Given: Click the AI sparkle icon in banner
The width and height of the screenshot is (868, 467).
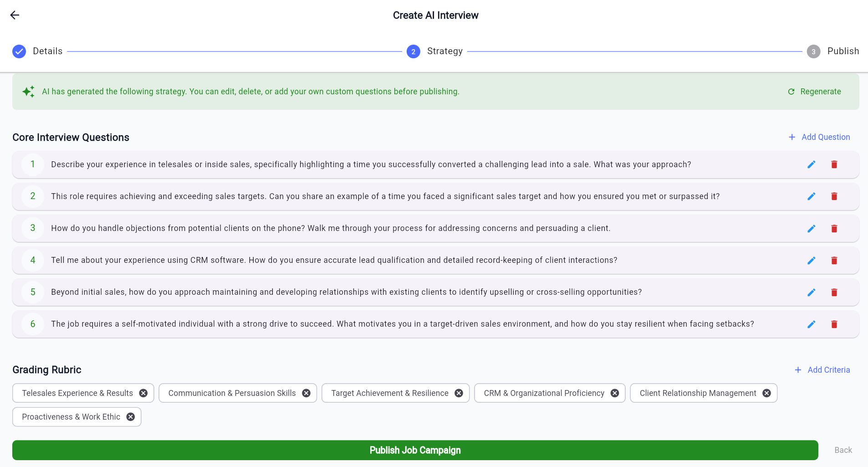Looking at the screenshot, I should [28, 92].
